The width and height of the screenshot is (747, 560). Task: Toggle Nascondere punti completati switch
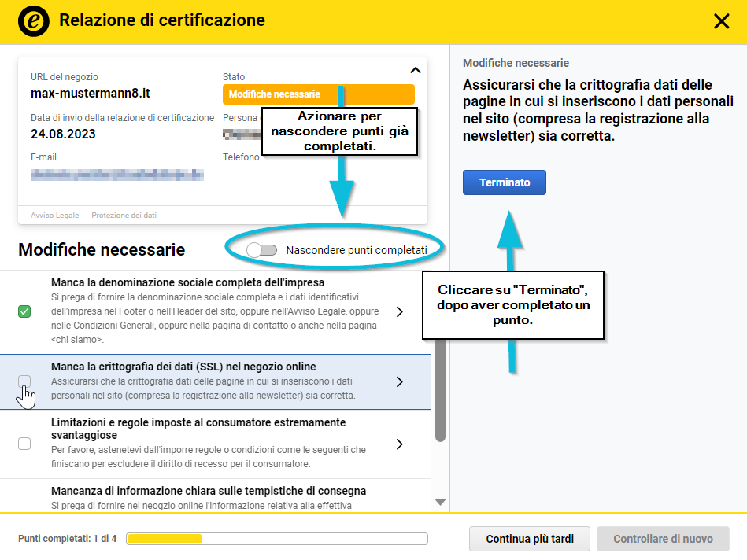[x=262, y=250]
